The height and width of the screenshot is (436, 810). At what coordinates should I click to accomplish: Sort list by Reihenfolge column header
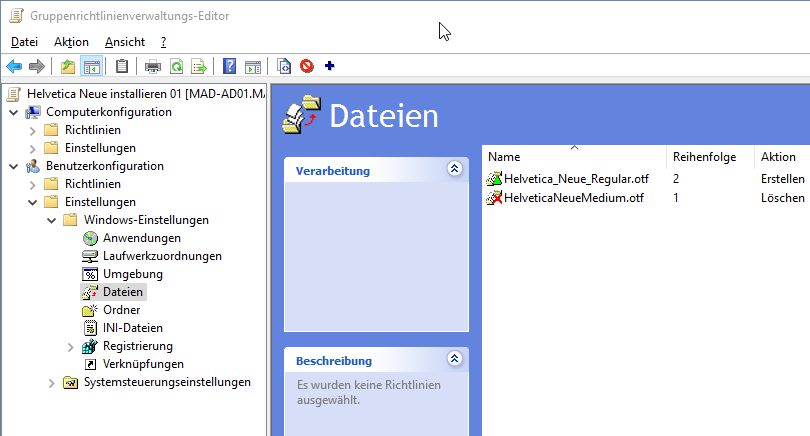(x=704, y=157)
